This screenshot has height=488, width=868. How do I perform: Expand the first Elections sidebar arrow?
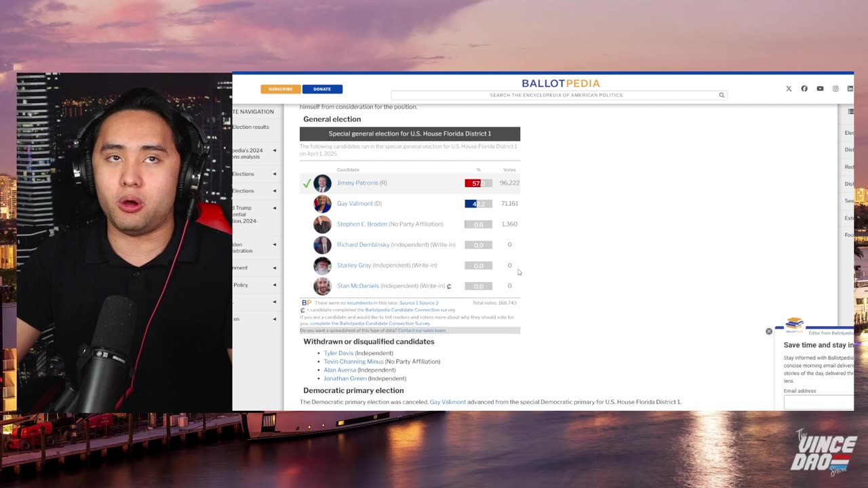275,174
